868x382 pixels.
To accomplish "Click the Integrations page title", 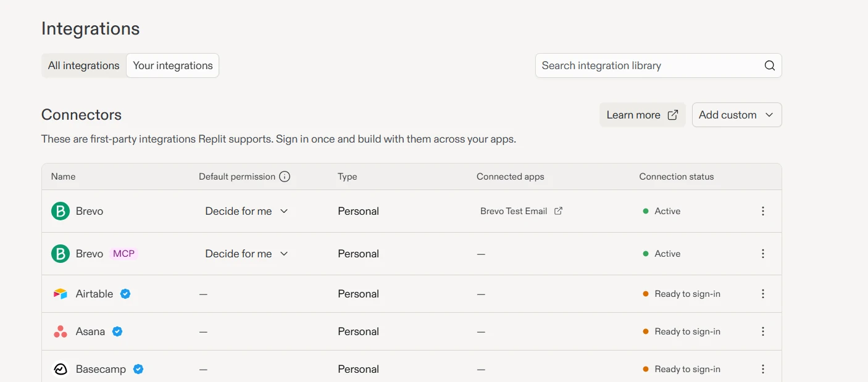I will pyautogui.click(x=91, y=29).
